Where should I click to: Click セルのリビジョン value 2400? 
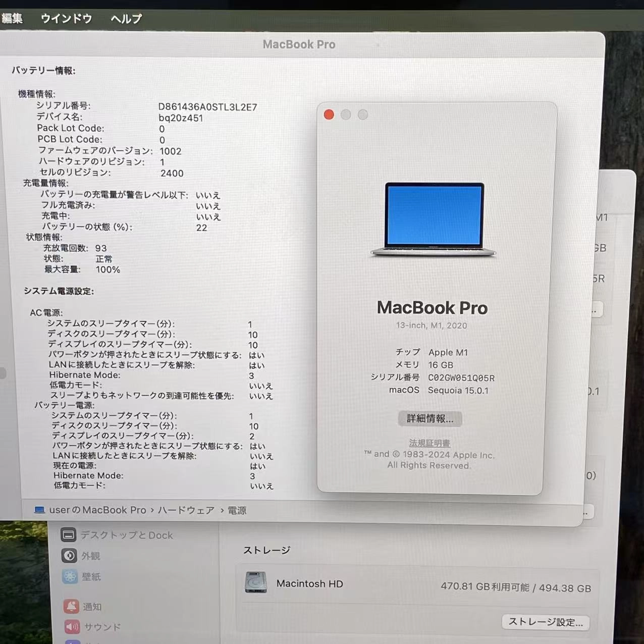pyautogui.click(x=172, y=173)
